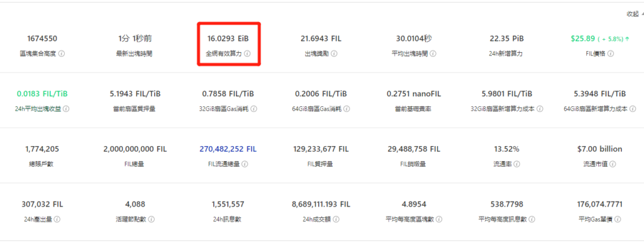This screenshot has width=644, height=243.
Task: Show info tooltip for 流通市值
Action: tap(613, 164)
